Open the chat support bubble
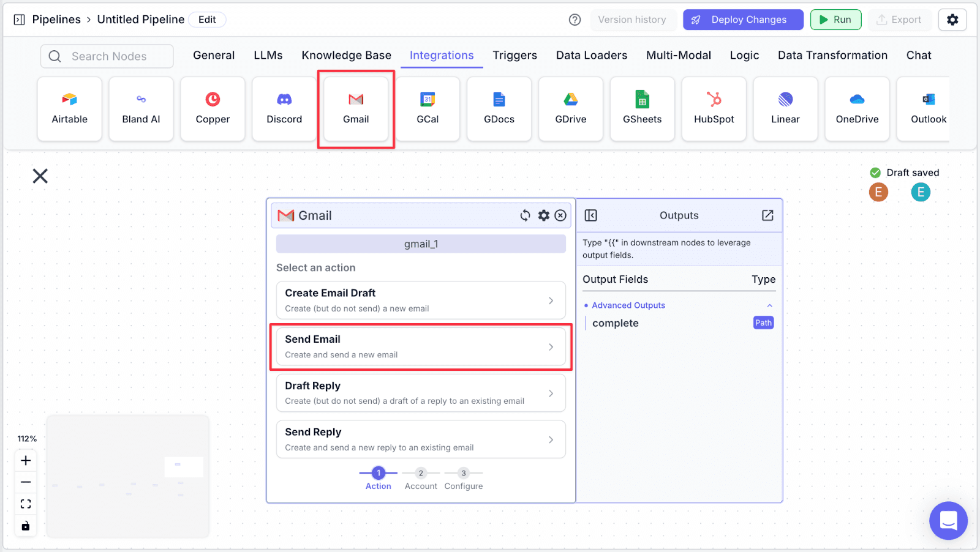This screenshot has width=980, height=552. 948,521
